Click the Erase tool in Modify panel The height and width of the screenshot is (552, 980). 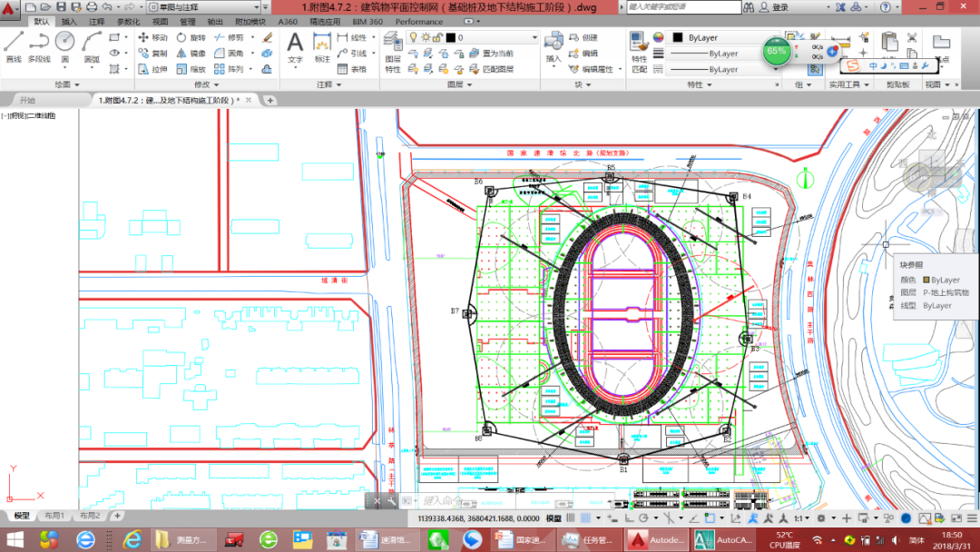[268, 37]
